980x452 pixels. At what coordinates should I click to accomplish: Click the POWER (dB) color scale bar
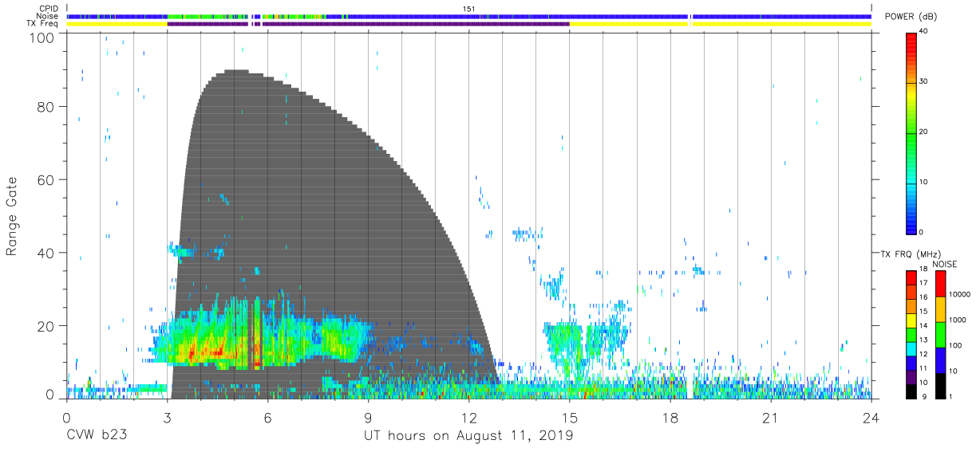tap(911, 132)
